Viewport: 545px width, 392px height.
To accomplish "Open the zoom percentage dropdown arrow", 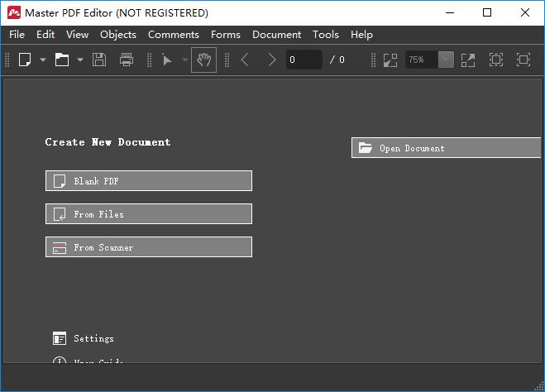I will [x=446, y=60].
